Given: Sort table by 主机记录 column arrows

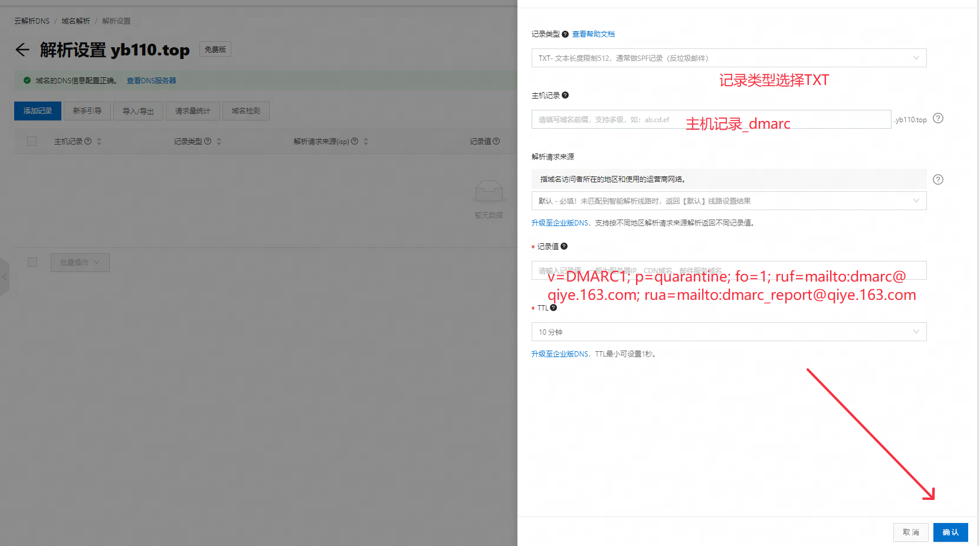Looking at the screenshot, I should coord(99,142).
